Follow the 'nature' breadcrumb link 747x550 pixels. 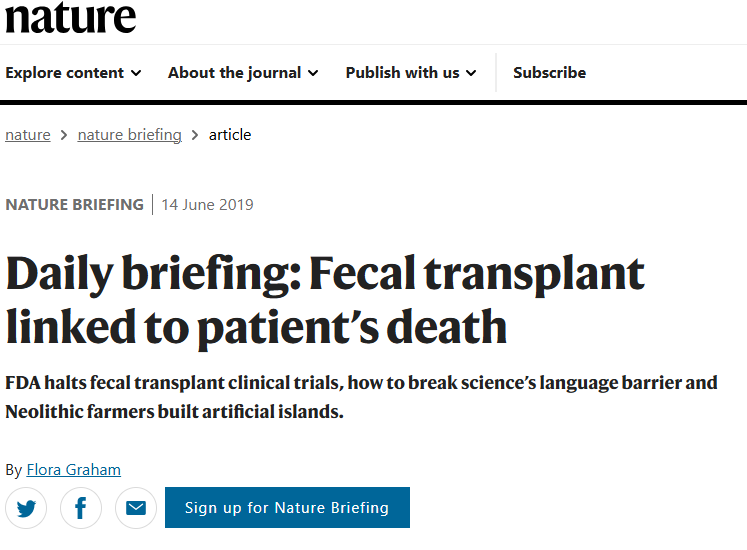[x=28, y=135]
